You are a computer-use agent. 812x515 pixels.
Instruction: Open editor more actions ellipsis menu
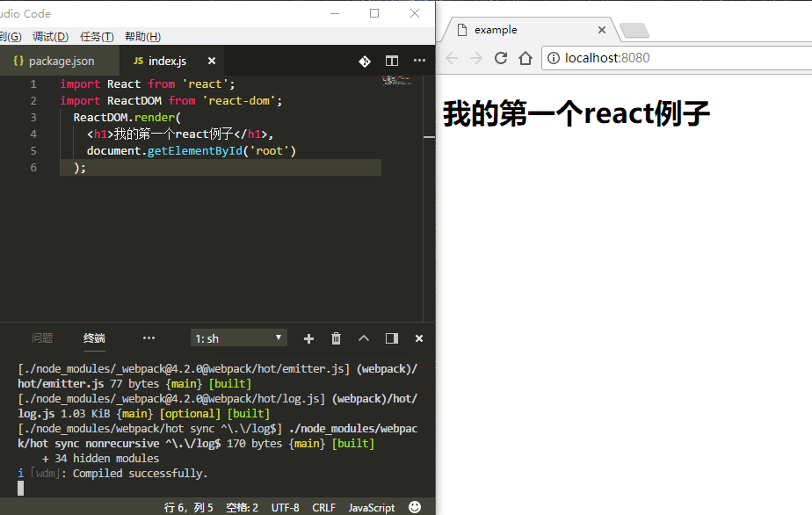click(419, 62)
